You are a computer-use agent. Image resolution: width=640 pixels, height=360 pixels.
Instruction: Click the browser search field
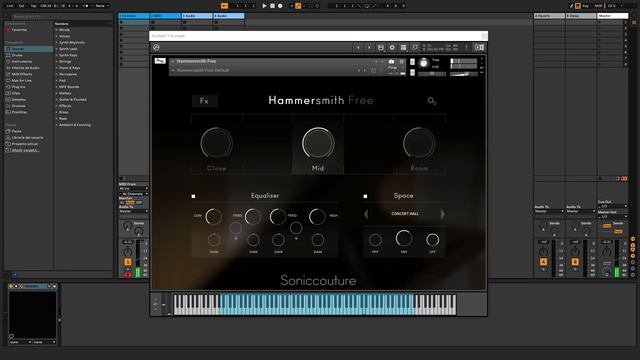coord(61,16)
